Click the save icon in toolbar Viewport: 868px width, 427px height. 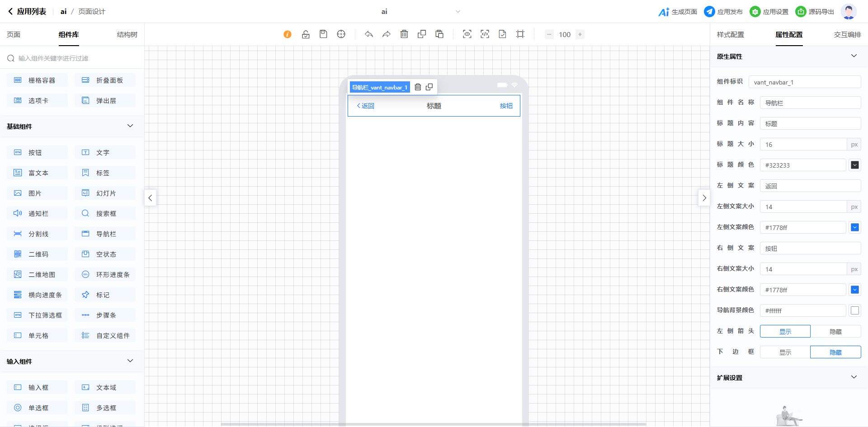pos(323,34)
